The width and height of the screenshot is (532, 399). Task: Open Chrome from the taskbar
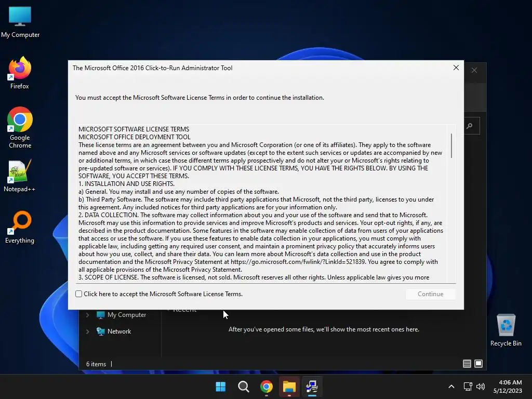[267, 387]
